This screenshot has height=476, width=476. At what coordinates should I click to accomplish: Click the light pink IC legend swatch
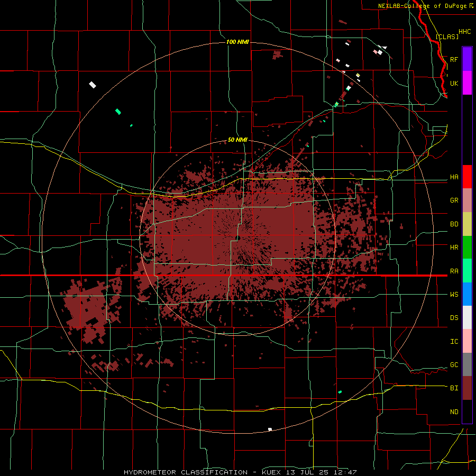(467, 341)
